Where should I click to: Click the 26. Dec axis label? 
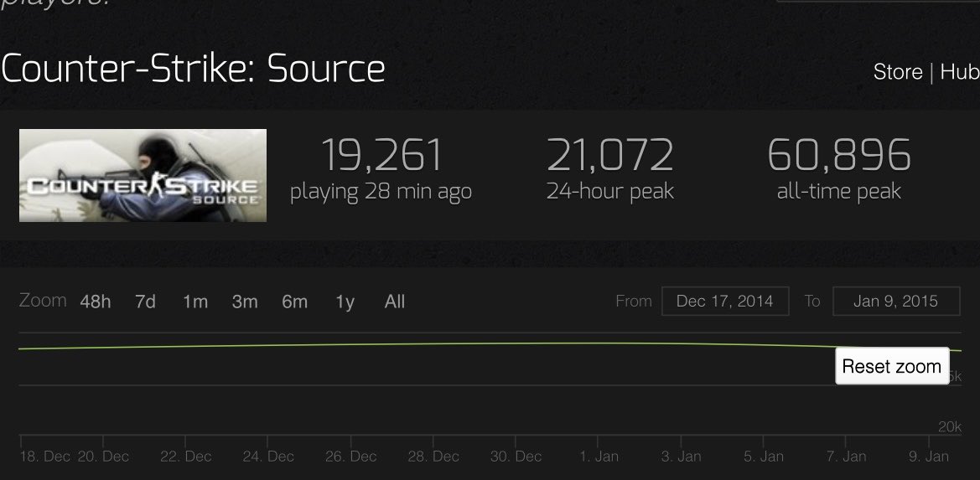click(x=350, y=457)
